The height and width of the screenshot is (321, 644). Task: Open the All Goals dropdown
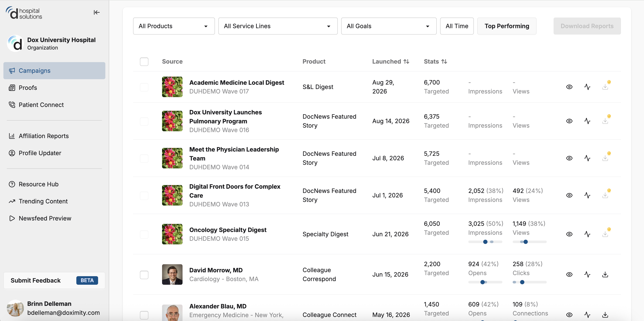coord(389,26)
